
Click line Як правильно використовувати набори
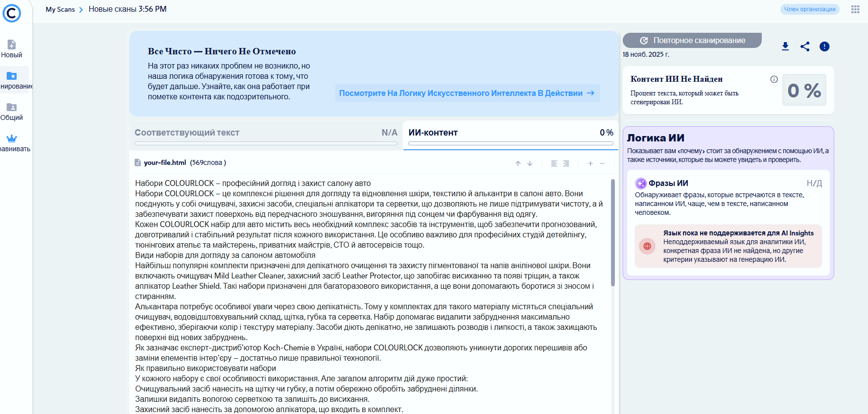coord(206,368)
